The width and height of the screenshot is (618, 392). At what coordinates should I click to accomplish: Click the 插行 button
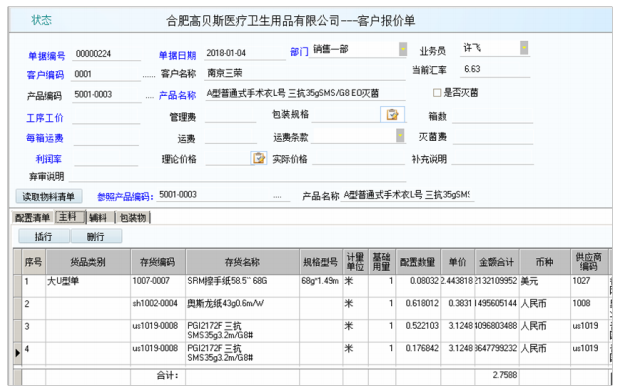point(44,236)
